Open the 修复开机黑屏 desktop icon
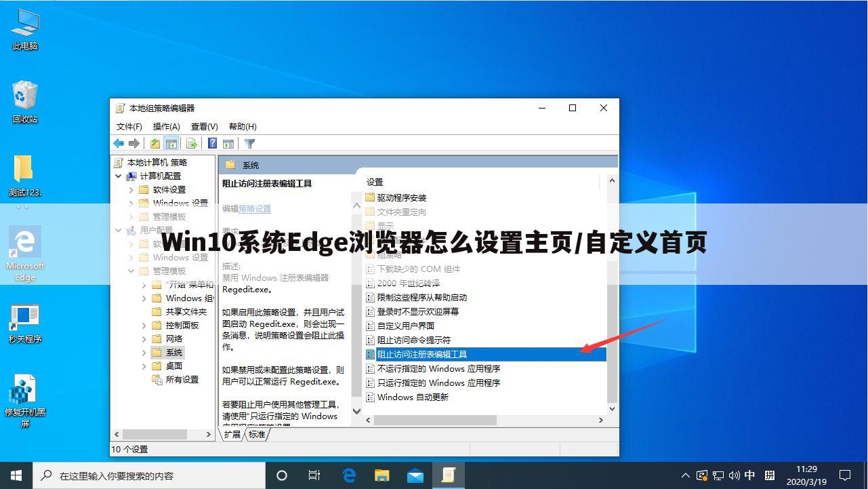This screenshot has height=489, width=868. [x=25, y=401]
